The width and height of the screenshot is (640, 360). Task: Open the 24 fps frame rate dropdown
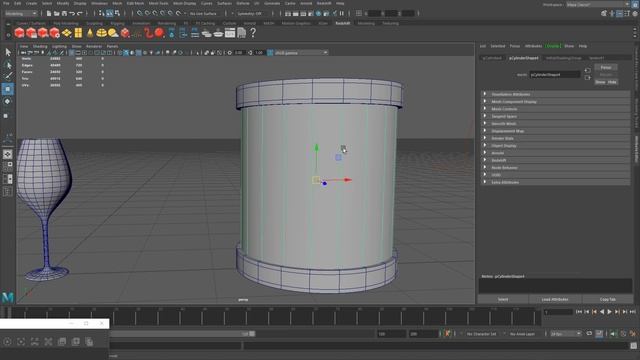point(565,334)
